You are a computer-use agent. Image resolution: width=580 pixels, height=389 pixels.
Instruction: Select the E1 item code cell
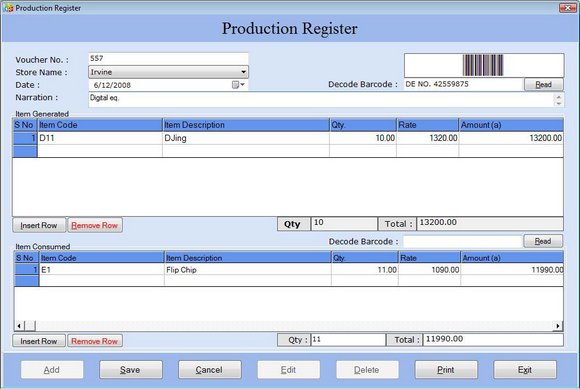(x=102, y=270)
